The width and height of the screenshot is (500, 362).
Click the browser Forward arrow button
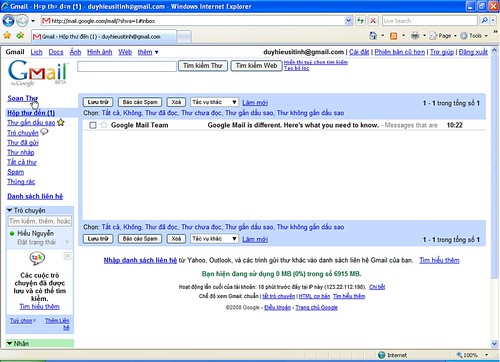(22, 21)
